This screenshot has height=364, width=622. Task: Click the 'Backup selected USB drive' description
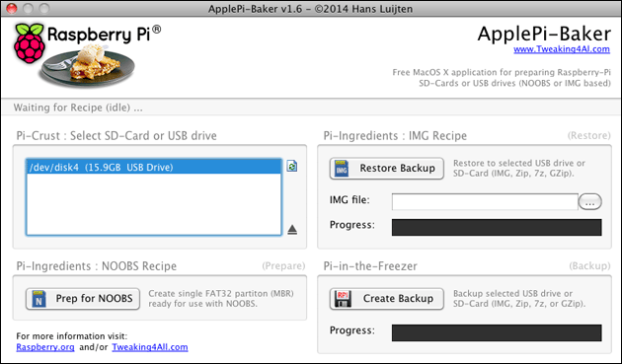pyautogui.click(x=519, y=299)
